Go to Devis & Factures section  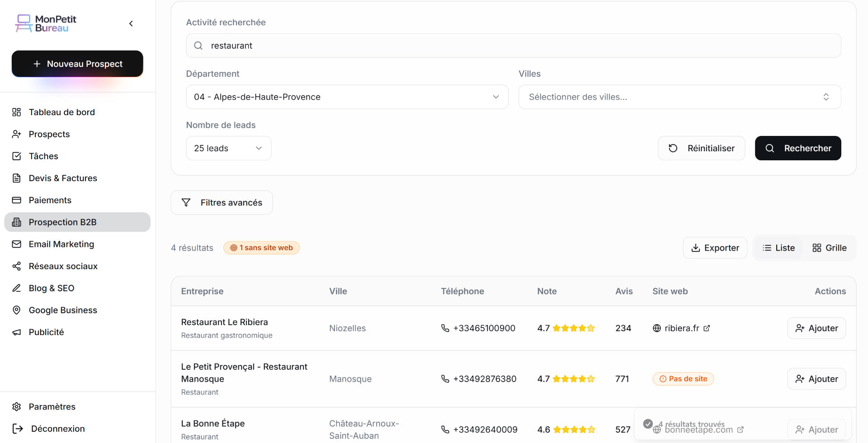pos(63,178)
